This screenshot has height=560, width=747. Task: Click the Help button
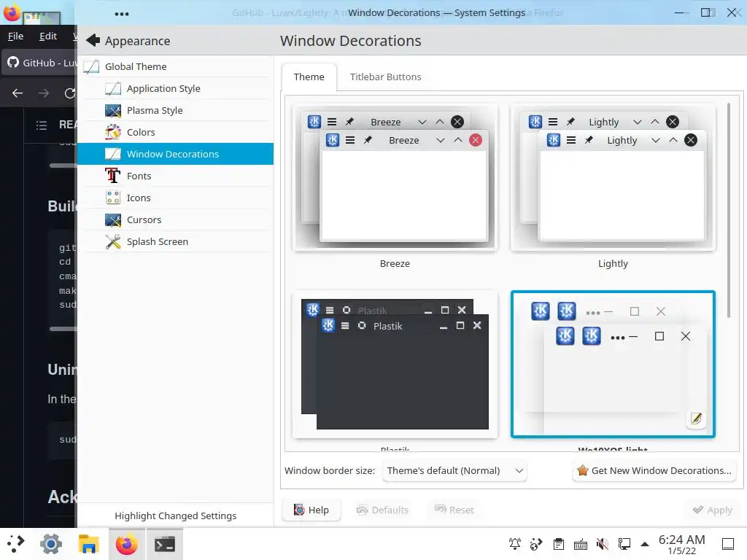pos(311,510)
